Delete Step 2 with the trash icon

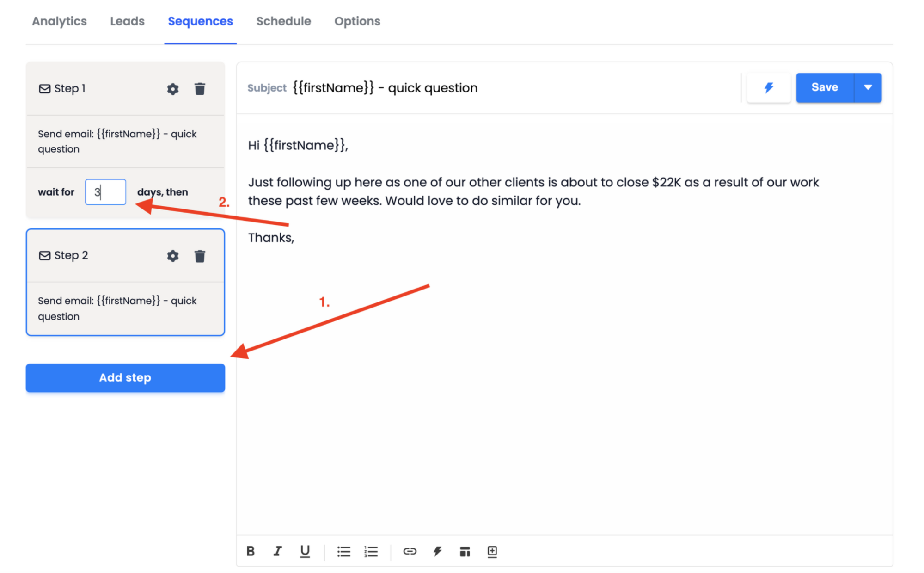(x=200, y=256)
